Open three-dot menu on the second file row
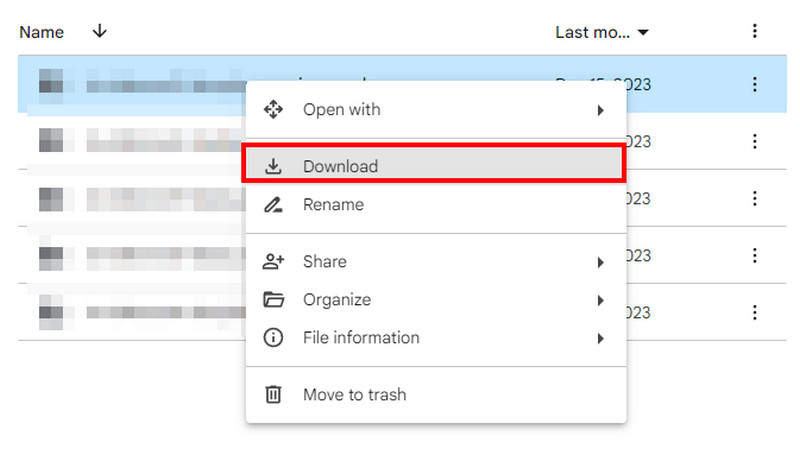The width and height of the screenshot is (800, 449). click(755, 142)
